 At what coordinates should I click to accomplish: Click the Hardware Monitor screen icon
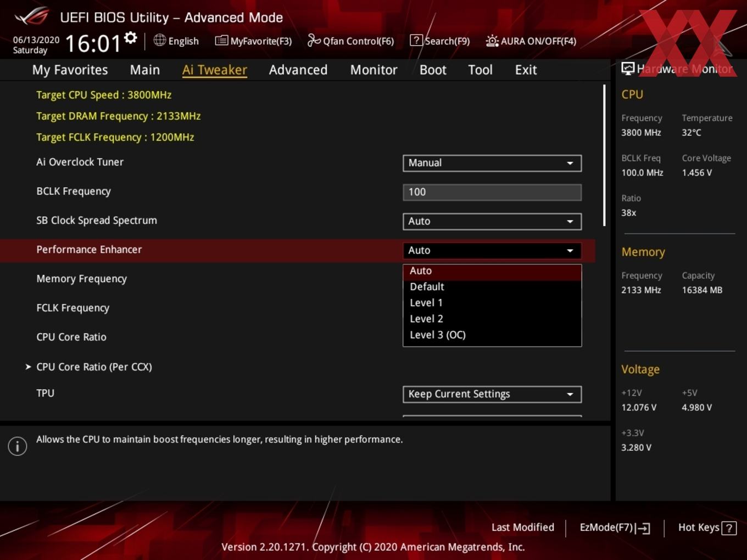click(x=628, y=69)
